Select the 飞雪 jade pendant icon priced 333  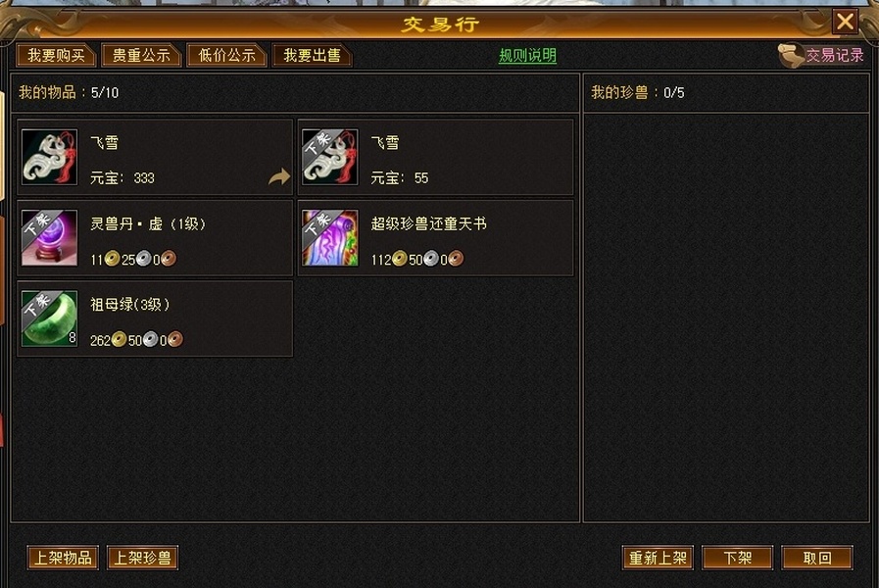click(x=49, y=157)
